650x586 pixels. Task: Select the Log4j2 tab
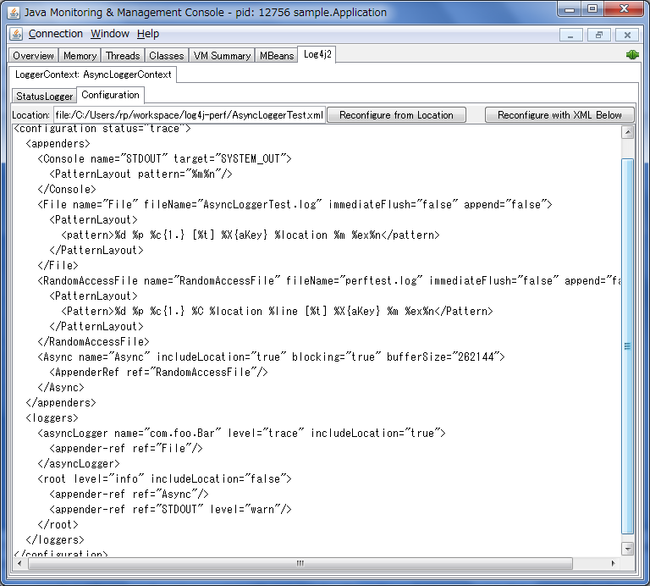[317, 54]
